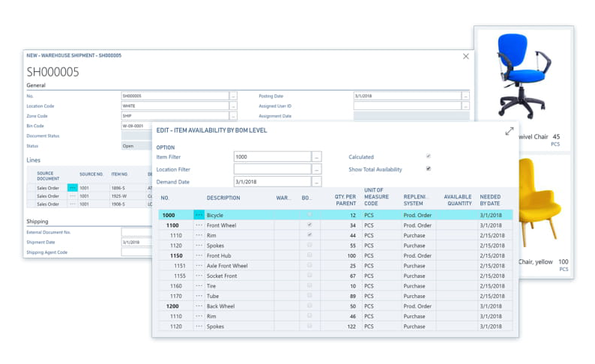Click the Shipping section heading

click(38, 222)
